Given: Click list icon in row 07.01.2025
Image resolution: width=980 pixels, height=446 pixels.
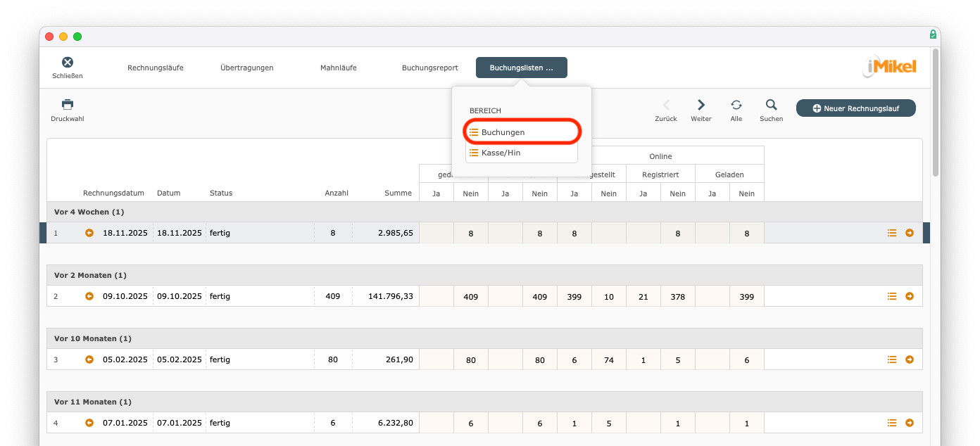Looking at the screenshot, I should pos(892,423).
